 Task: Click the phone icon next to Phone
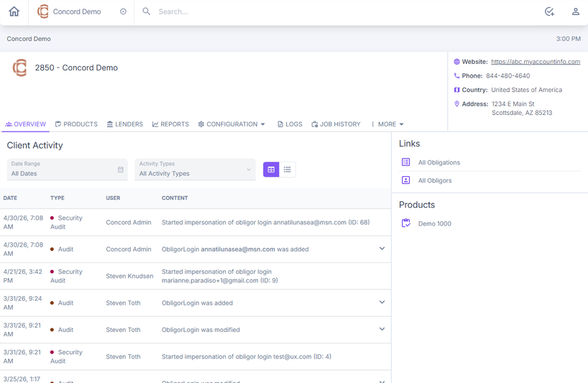(456, 75)
